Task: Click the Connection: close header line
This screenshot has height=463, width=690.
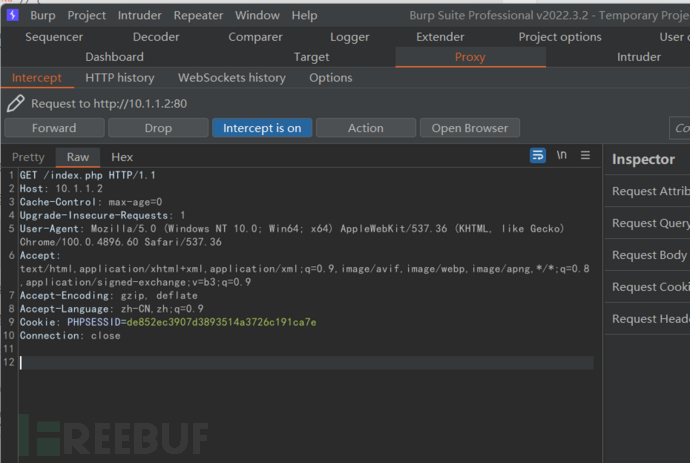Action: [x=70, y=335]
